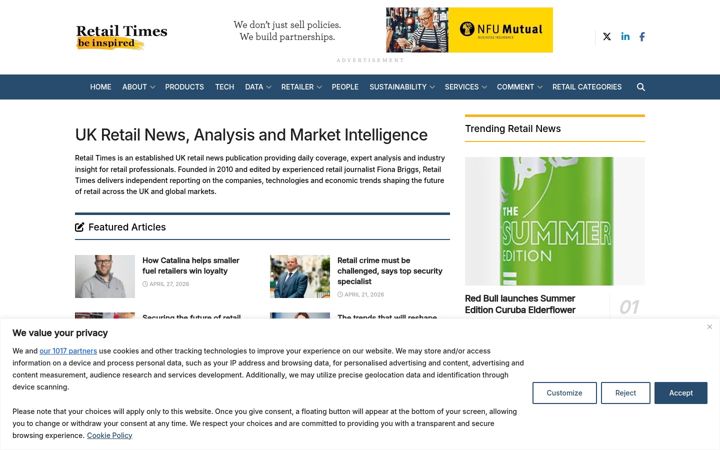This screenshot has width=720, height=450.
Task: Expand the SUSTAINABILITY dropdown menu
Action: (x=402, y=87)
